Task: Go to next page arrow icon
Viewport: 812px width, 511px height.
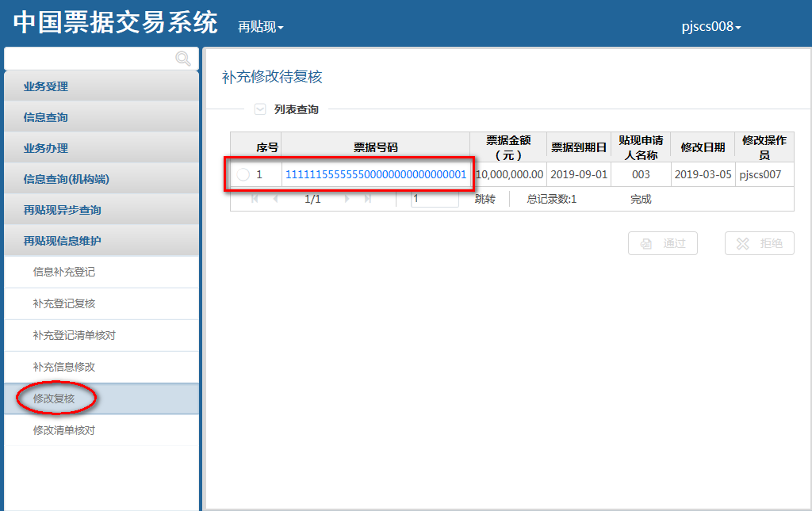Action: (x=347, y=199)
